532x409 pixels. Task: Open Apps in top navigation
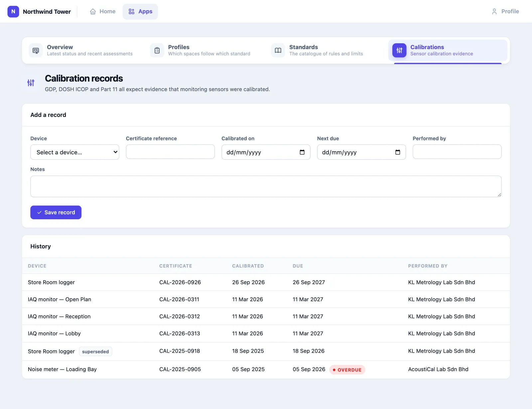[x=140, y=11]
